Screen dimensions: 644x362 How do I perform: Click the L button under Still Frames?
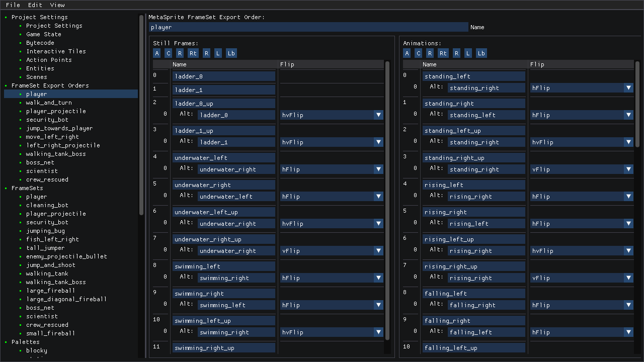(218, 53)
